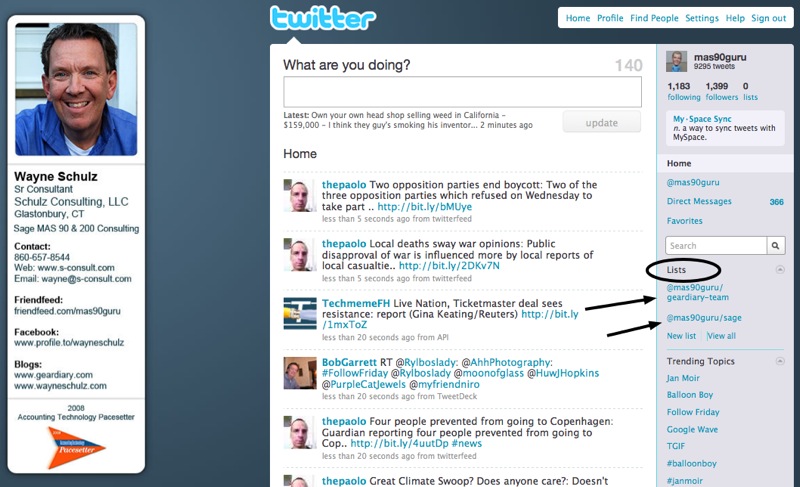This screenshot has width=800, height=487.
Task: Open http://bit.ly/bMUye link
Action: point(424,207)
